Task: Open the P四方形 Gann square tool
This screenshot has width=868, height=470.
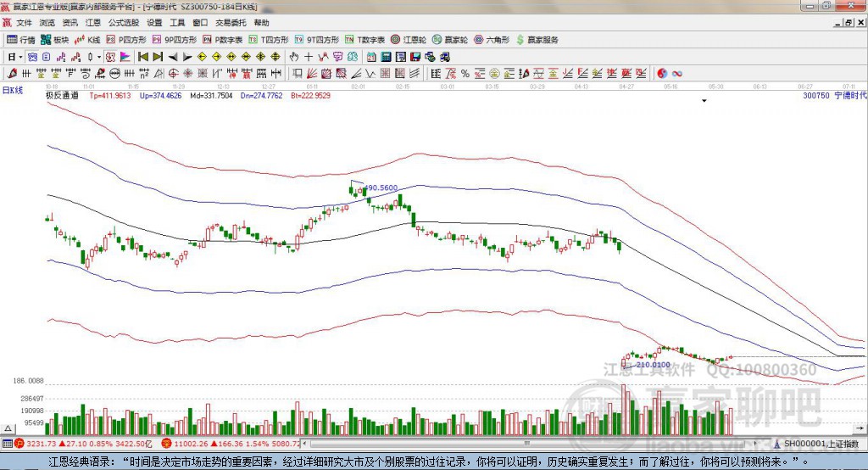Action: click(x=126, y=39)
